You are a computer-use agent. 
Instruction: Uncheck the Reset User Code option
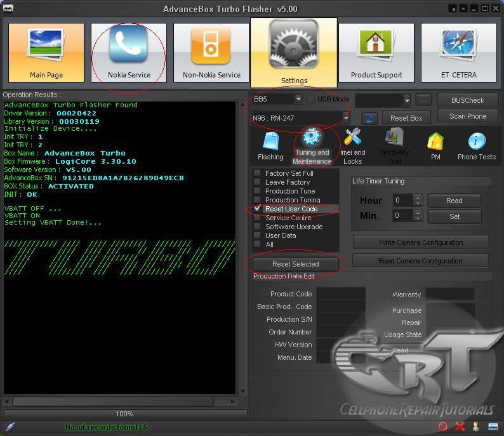257,209
